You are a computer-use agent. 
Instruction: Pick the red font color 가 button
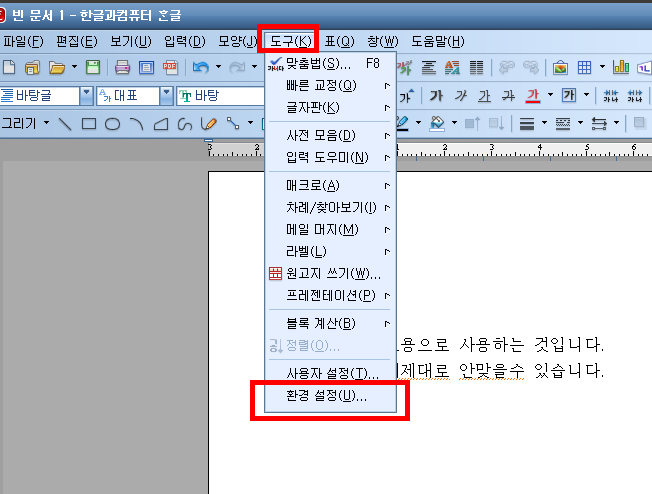(x=533, y=96)
